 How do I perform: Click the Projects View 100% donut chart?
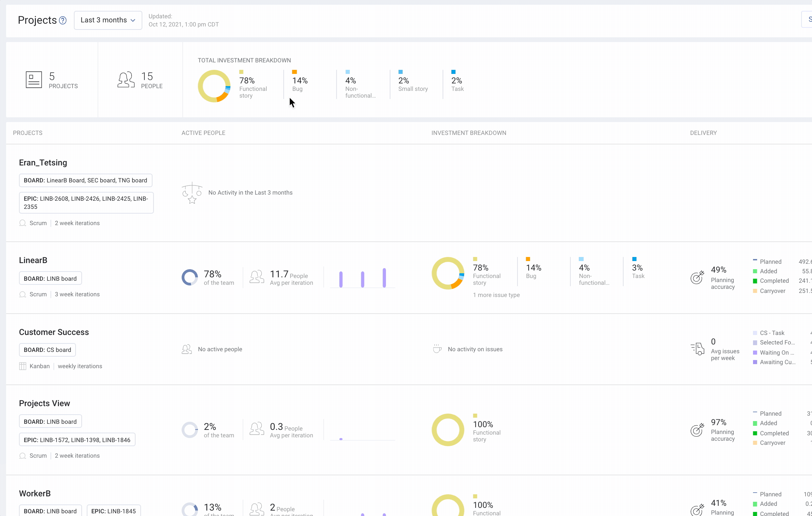(x=448, y=430)
